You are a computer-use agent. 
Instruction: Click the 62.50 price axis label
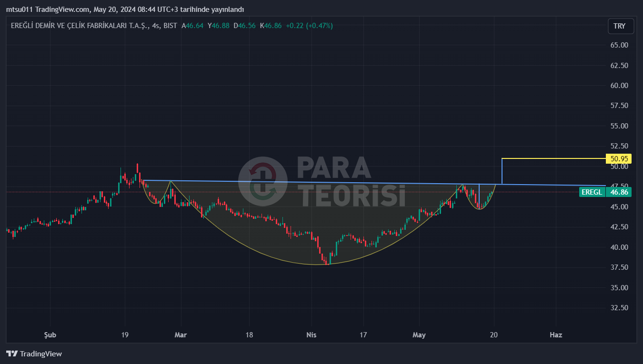pyautogui.click(x=619, y=65)
